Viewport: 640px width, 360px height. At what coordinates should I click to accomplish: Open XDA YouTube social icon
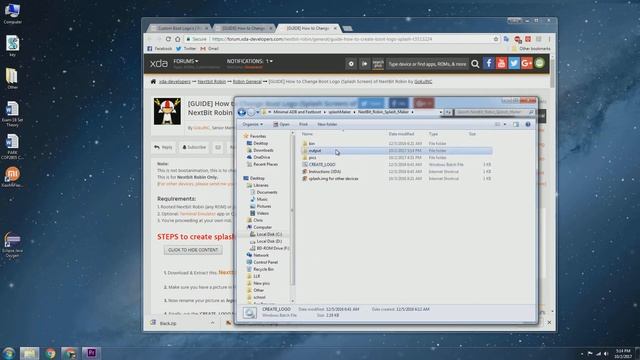(501, 63)
